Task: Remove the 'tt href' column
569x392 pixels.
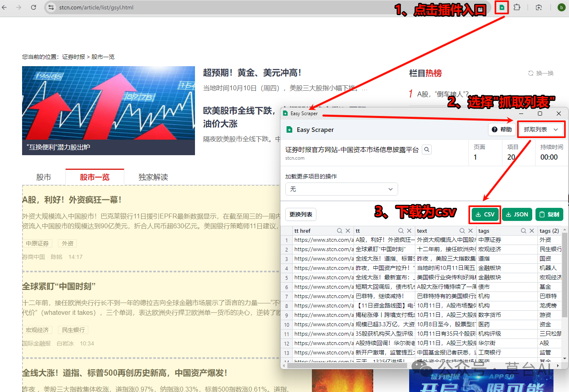Action: click(x=348, y=231)
